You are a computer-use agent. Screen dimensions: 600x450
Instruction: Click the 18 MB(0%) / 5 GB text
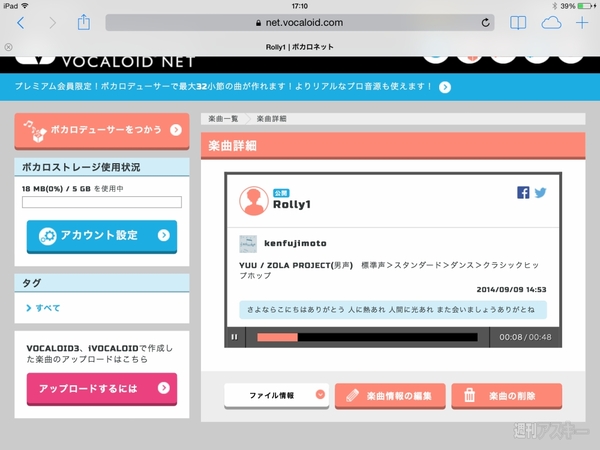point(56,189)
